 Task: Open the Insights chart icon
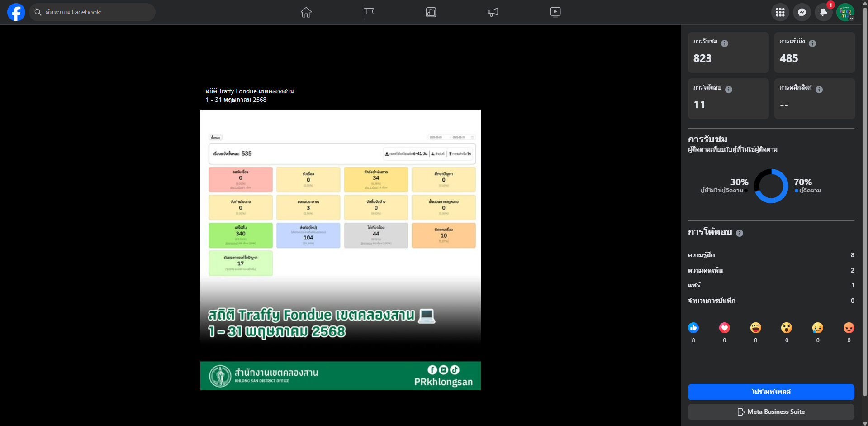coord(431,12)
